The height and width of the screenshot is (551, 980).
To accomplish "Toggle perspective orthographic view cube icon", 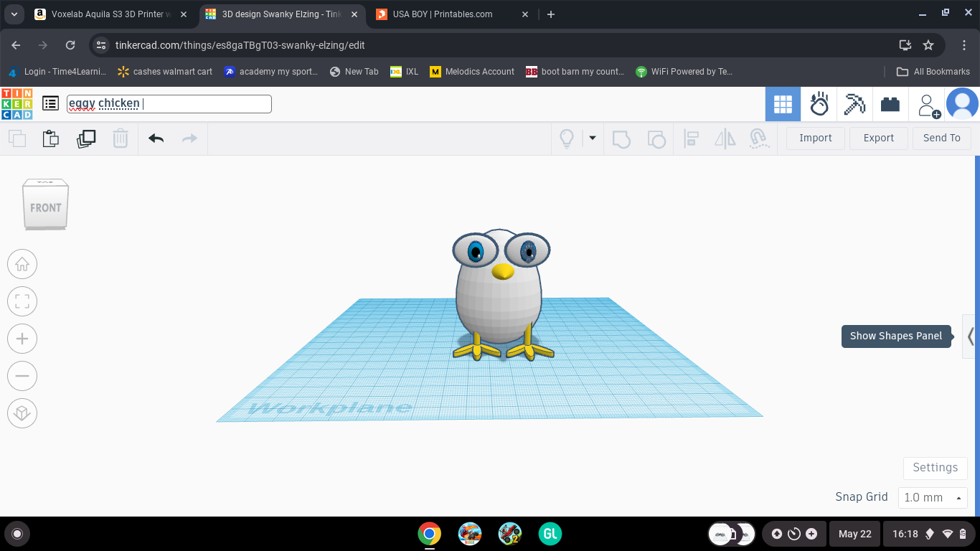I will tap(22, 413).
